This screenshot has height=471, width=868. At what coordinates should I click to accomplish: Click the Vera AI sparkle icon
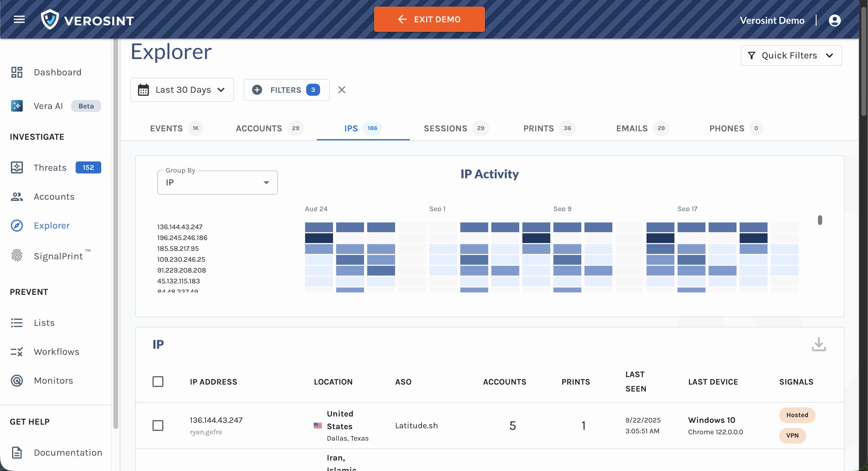[x=17, y=106]
